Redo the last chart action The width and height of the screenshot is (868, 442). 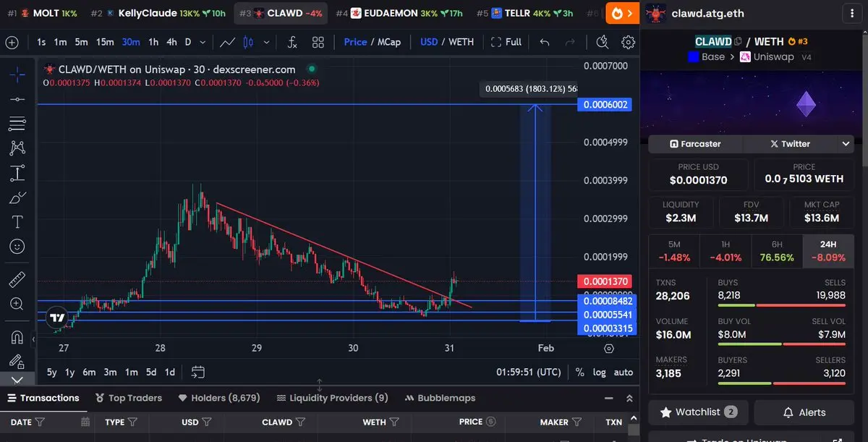point(570,42)
